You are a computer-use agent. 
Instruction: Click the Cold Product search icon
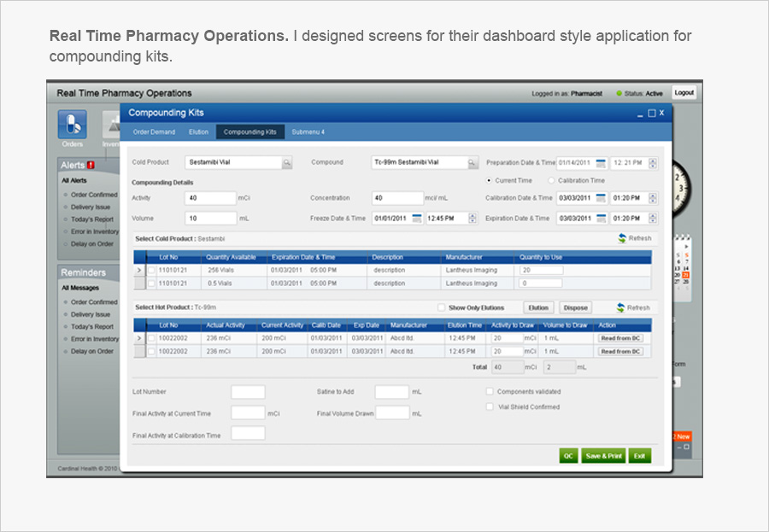(x=287, y=162)
